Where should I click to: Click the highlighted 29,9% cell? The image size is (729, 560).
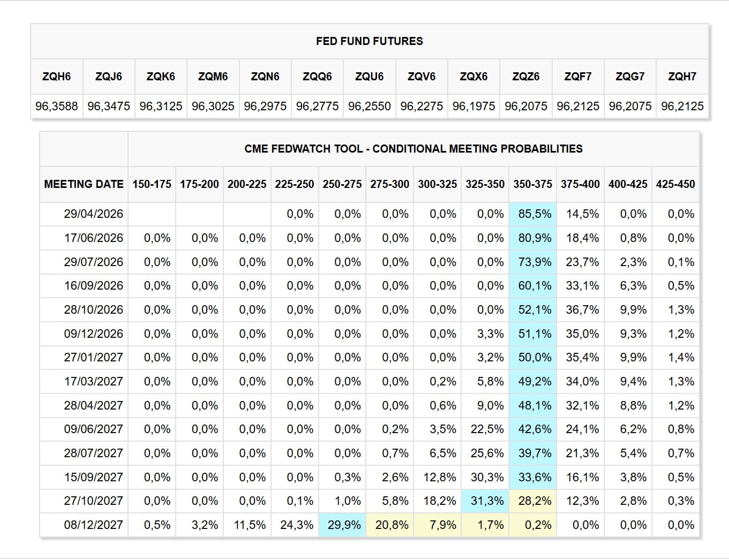(x=344, y=525)
